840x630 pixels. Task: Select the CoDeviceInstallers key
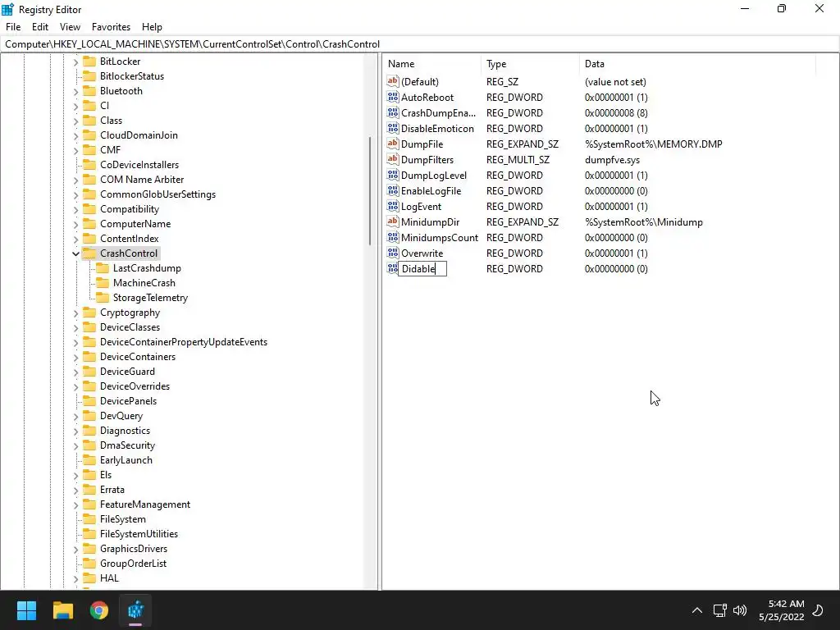point(139,164)
